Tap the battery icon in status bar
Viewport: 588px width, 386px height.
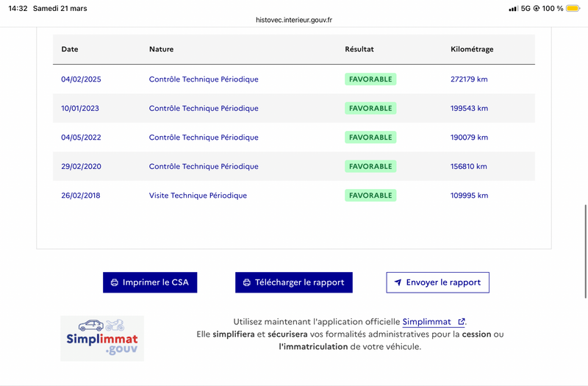[573, 8]
